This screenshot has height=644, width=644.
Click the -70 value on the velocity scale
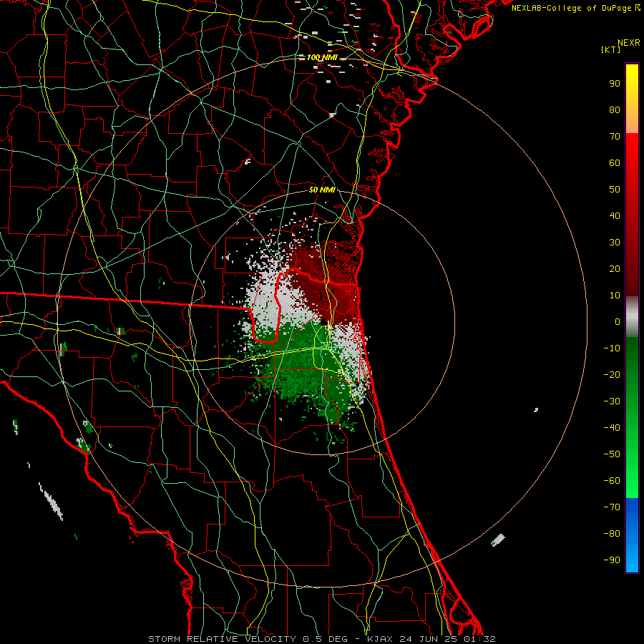[612, 507]
